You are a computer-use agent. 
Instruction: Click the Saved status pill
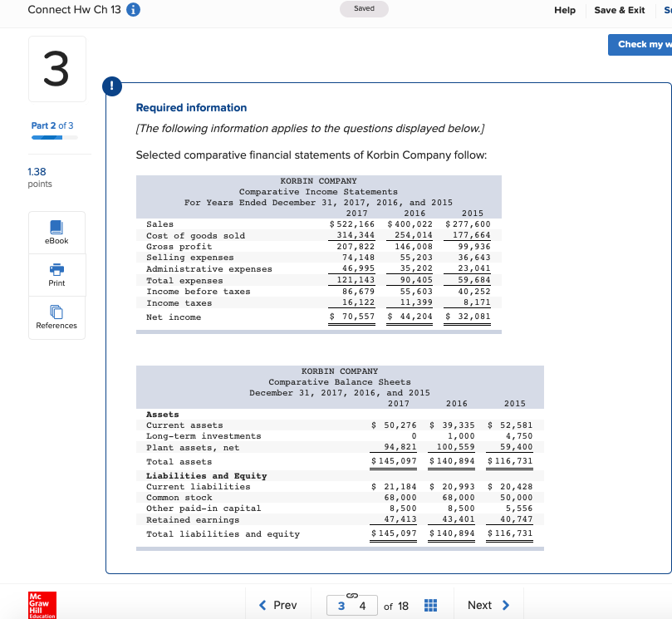click(364, 7)
